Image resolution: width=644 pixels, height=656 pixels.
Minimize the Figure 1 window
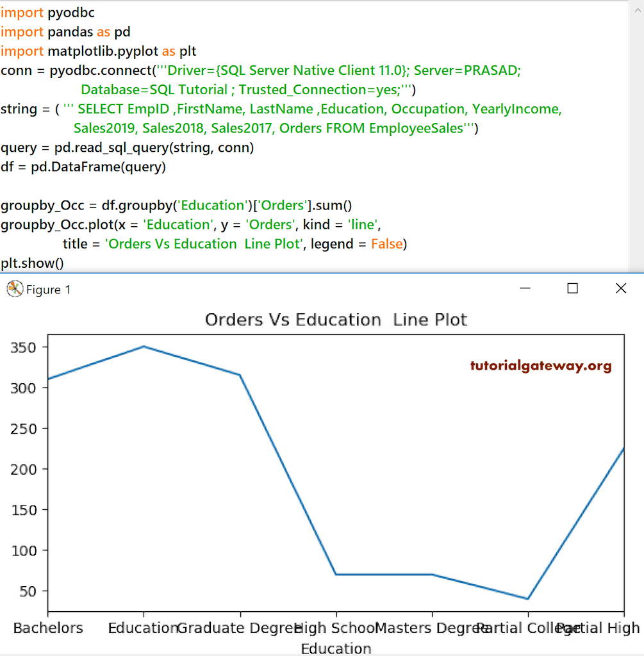(x=525, y=288)
